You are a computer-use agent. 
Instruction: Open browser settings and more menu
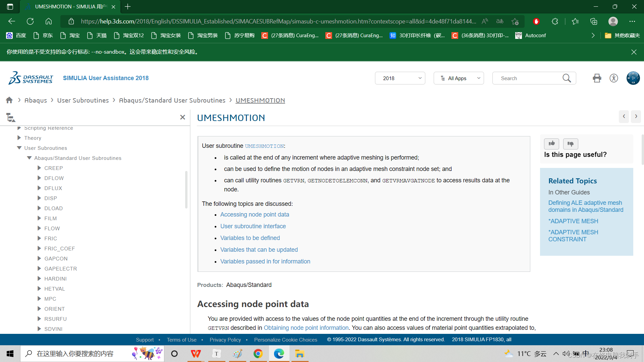tap(632, 21)
